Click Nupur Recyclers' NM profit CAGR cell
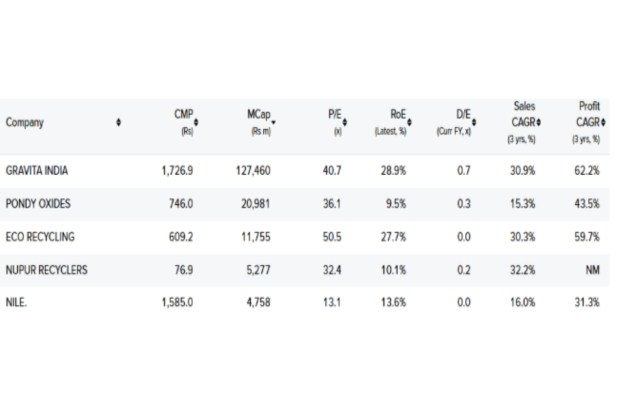The width and height of the screenshot is (620, 413). coord(592,269)
